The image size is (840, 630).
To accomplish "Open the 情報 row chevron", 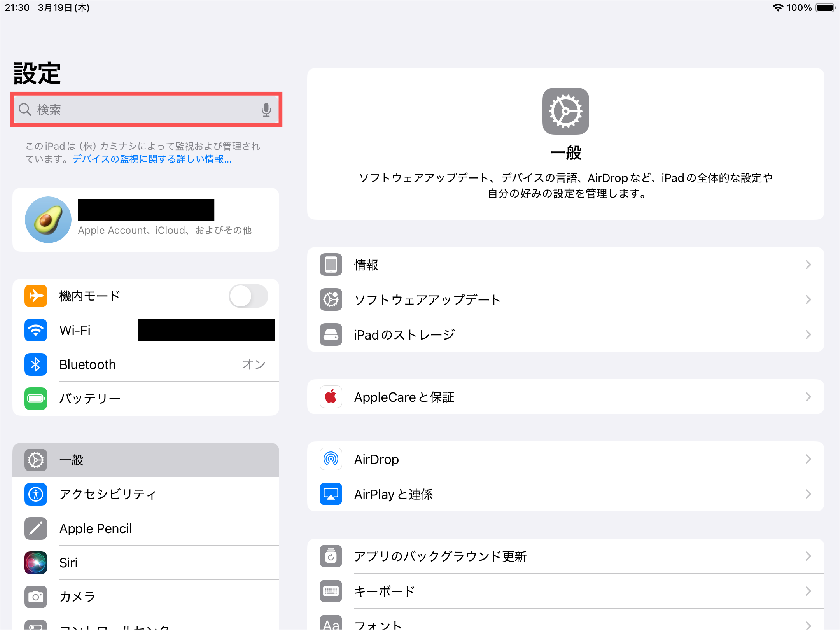I will (x=808, y=265).
